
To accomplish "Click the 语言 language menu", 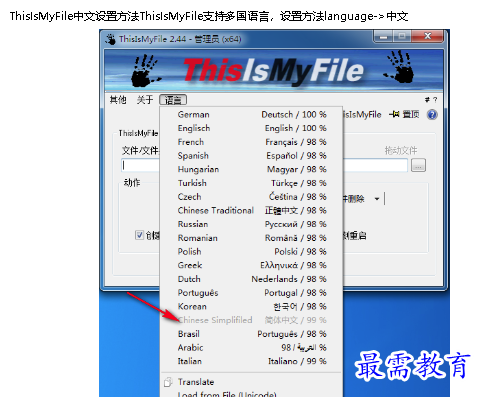I will 173,100.
